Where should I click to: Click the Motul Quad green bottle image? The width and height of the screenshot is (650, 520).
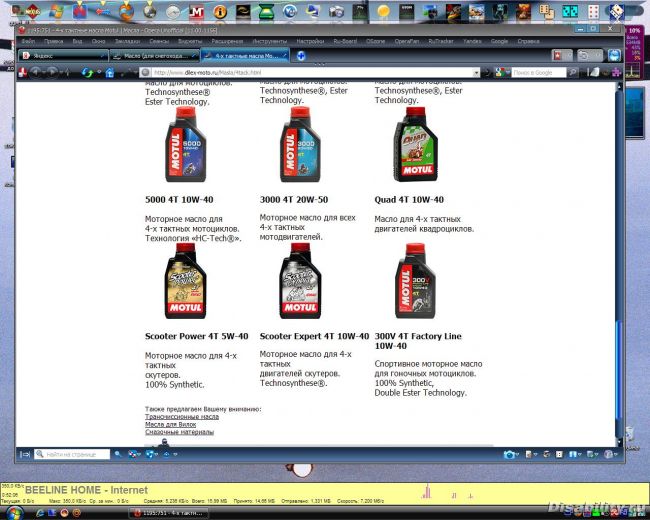pyautogui.click(x=415, y=144)
